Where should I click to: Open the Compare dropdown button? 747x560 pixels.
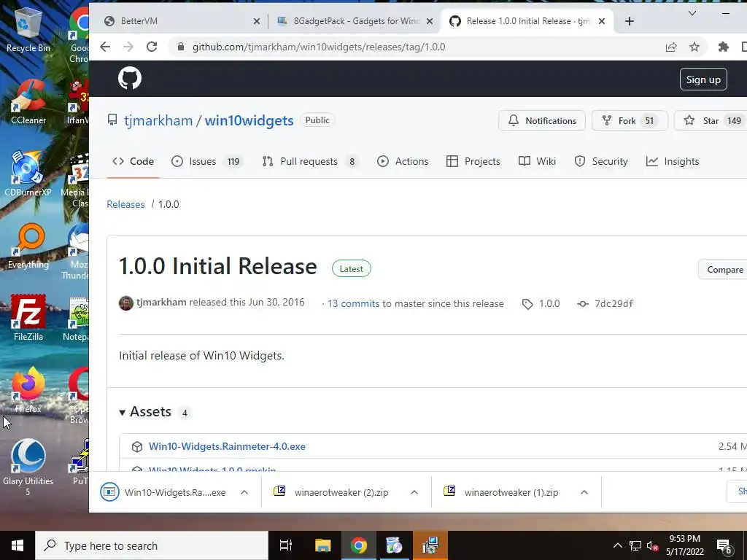(723, 270)
